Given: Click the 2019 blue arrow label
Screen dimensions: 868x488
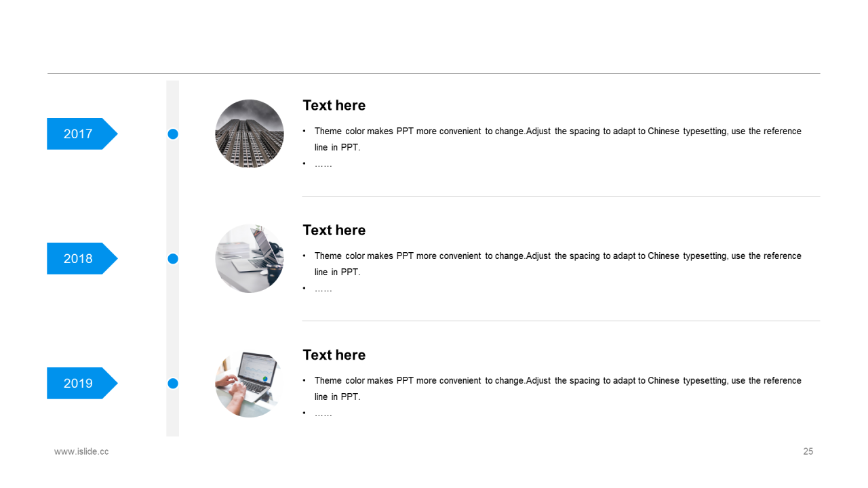Looking at the screenshot, I should [x=82, y=383].
